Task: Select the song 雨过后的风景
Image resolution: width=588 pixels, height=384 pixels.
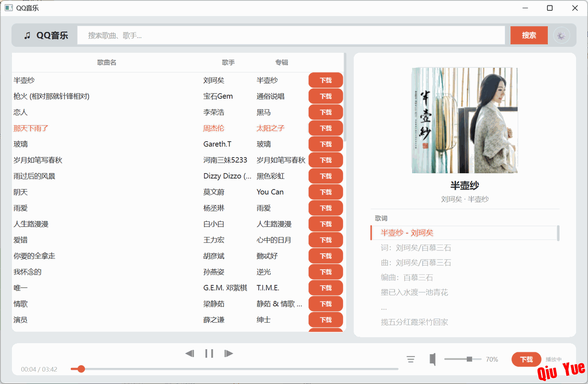Action: click(x=34, y=176)
